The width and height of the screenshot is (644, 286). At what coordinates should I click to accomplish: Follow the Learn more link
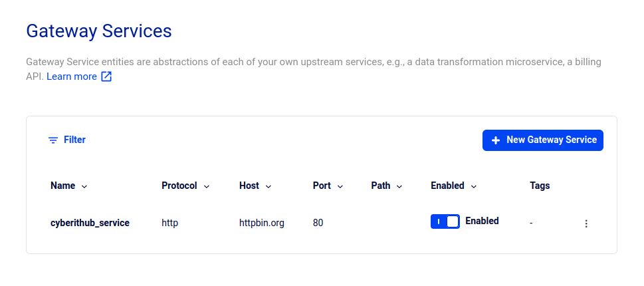[72, 76]
